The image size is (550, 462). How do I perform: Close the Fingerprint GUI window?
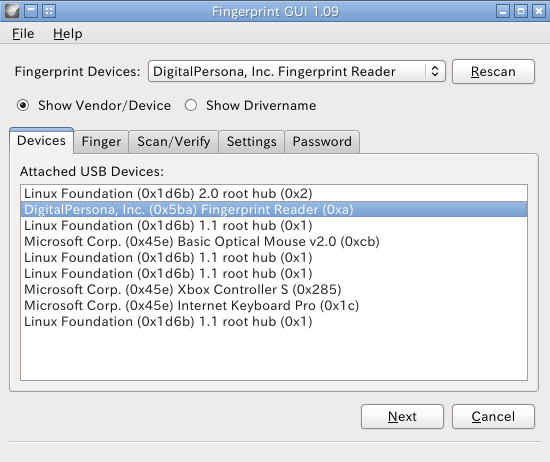(538, 11)
